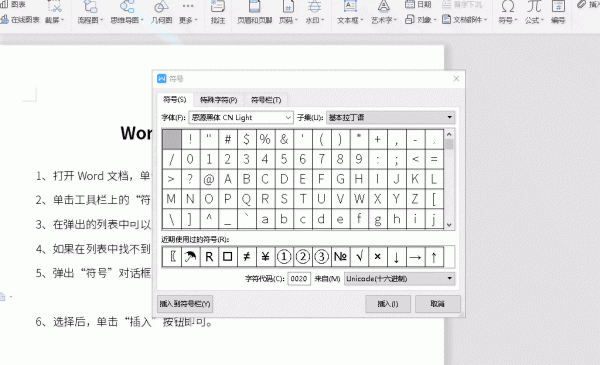Pick the circled ② recent symbol
Viewport: 600px width, 365px height.
pos(302,257)
